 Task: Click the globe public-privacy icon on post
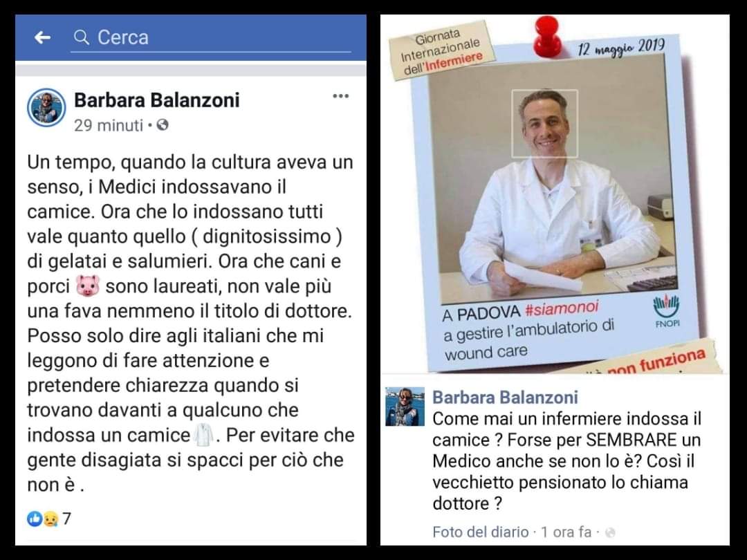coord(163,125)
